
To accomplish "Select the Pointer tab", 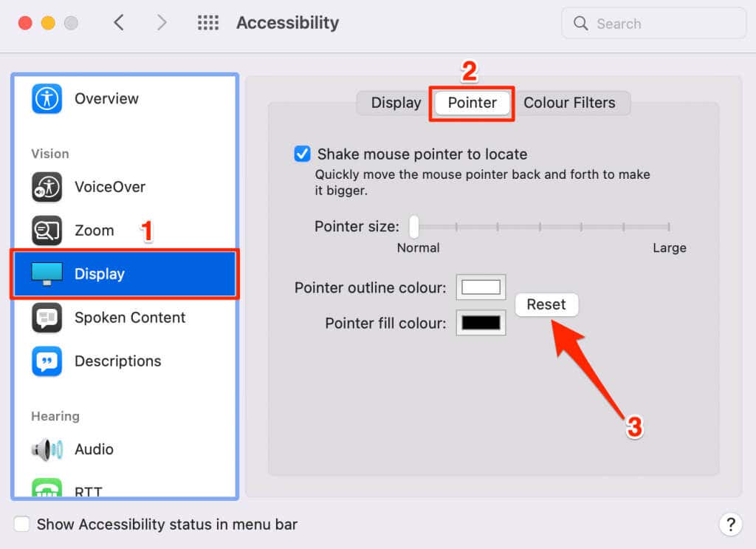I will [x=472, y=103].
